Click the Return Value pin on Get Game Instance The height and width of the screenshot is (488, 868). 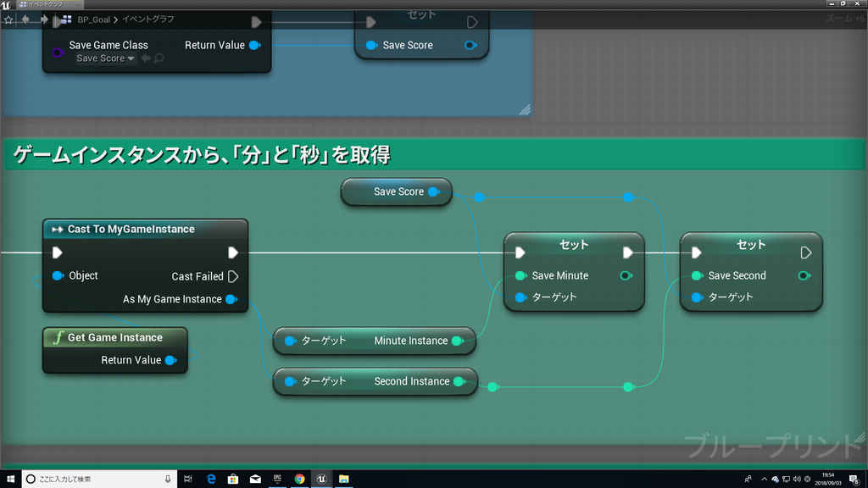point(170,359)
